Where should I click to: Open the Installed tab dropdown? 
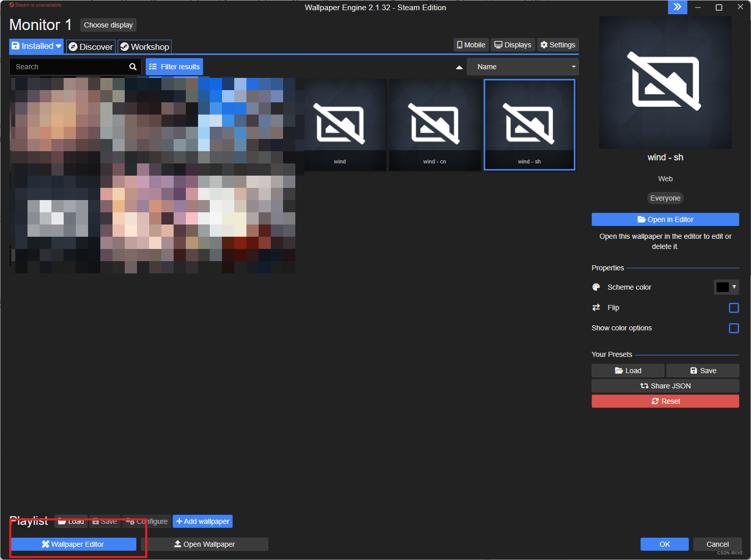click(37, 46)
